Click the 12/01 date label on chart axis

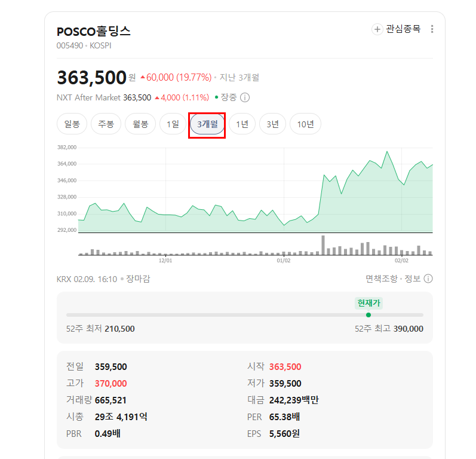pyautogui.click(x=165, y=261)
